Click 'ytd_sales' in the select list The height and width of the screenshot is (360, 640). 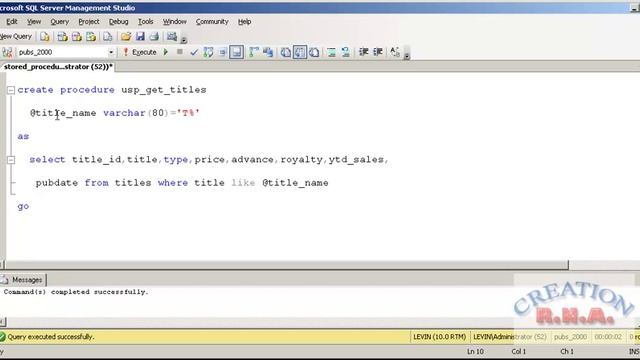pos(356,160)
